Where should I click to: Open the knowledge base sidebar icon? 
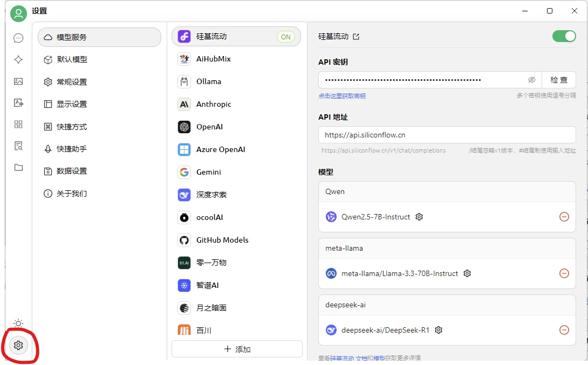(18, 146)
